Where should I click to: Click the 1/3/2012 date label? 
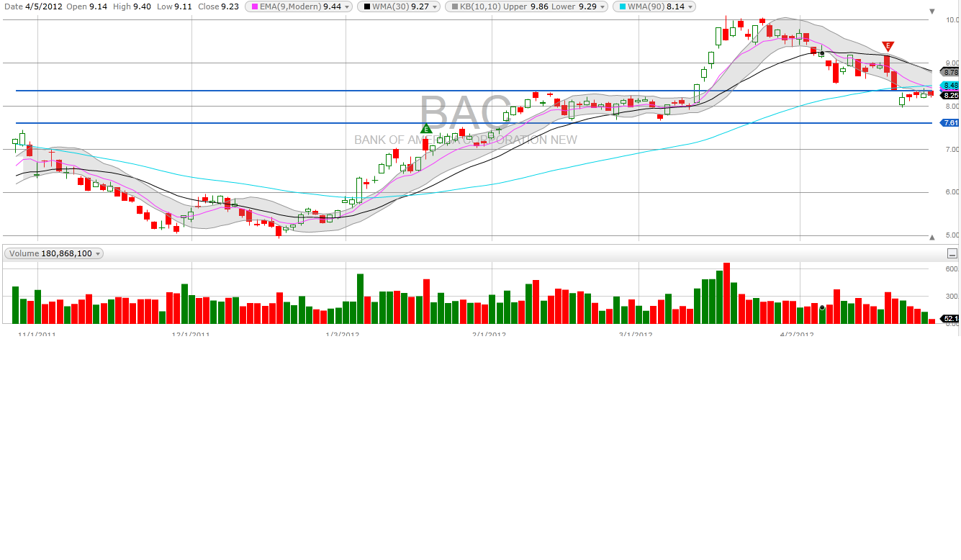[343, 335]
